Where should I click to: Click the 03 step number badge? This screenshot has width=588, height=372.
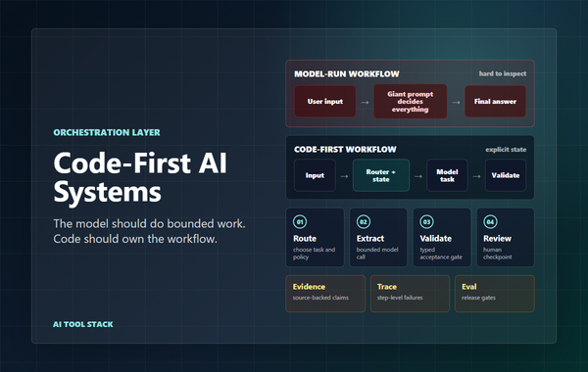[426, 222]
